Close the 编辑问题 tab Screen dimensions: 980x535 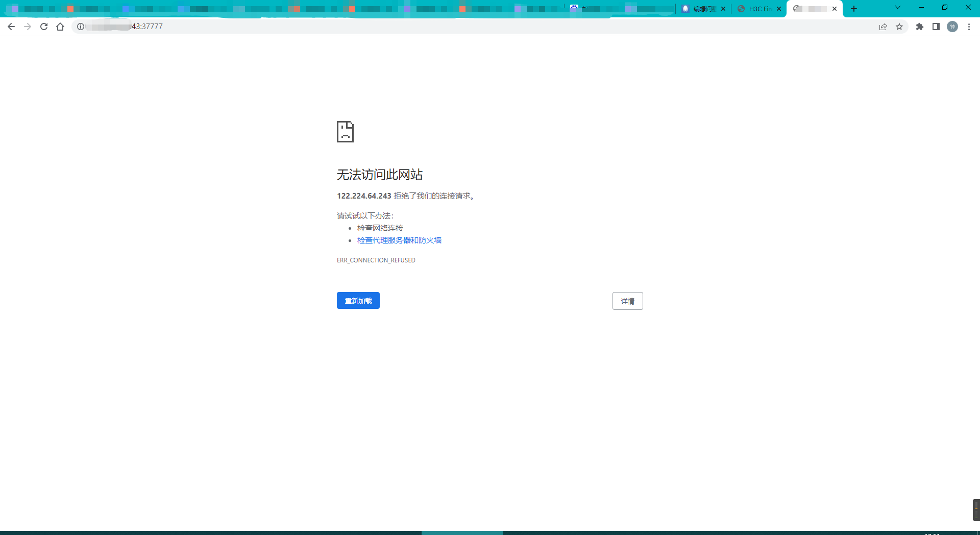[x=723, y=9]
